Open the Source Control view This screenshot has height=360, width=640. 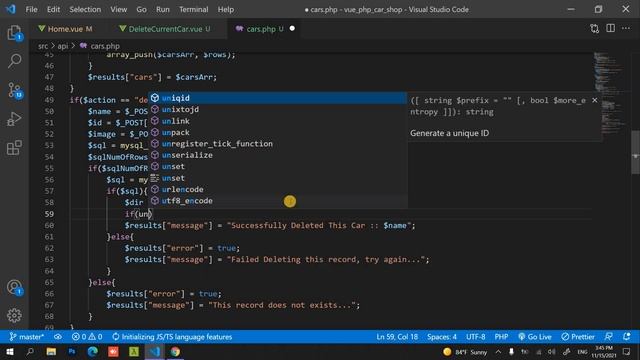(14, 90)
